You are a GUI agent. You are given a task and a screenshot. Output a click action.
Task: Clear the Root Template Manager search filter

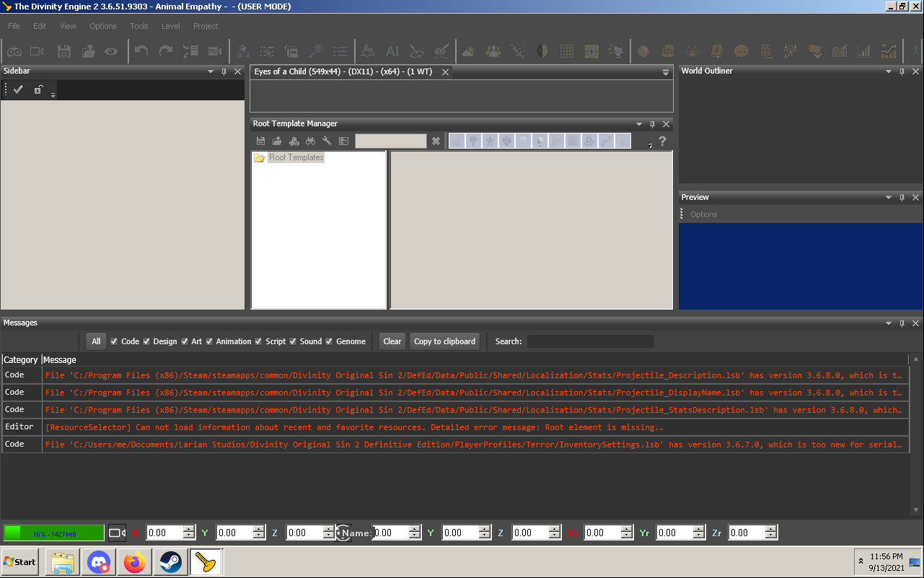tap(436, 141)
